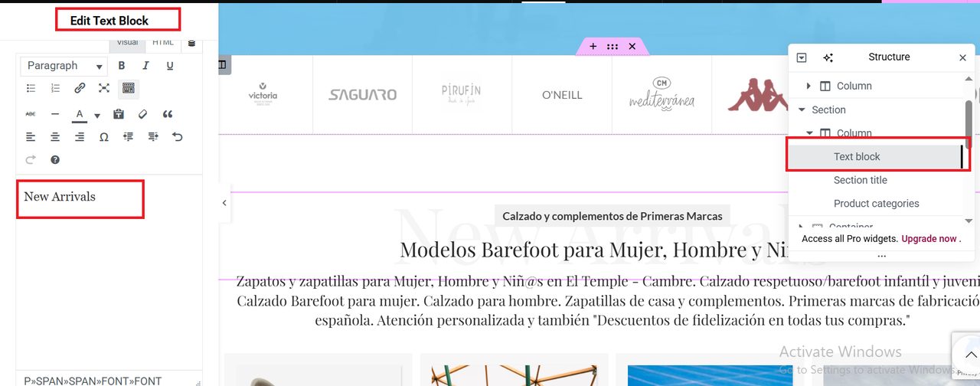Image resolution: width=980 pixels, height=386 pixels.
Task: Insert a bulleted list
Action: coord(31,89)
